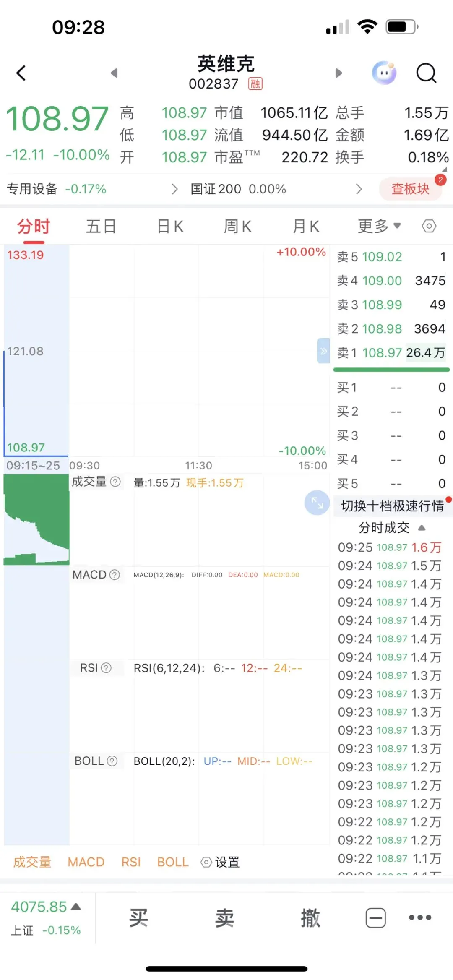The image size is (453, 980).
Task: Tap the 专用设备 -0.17% sector label
Action: point(57,189)
